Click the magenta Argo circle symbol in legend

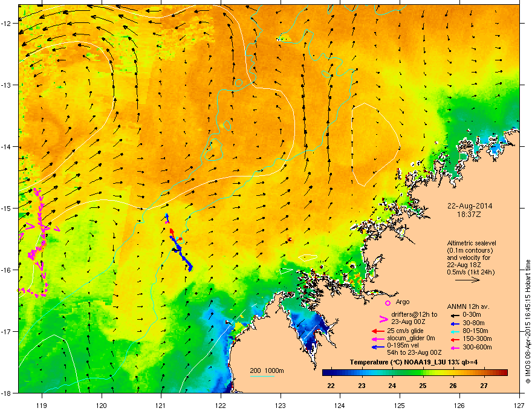coord(388,303)
